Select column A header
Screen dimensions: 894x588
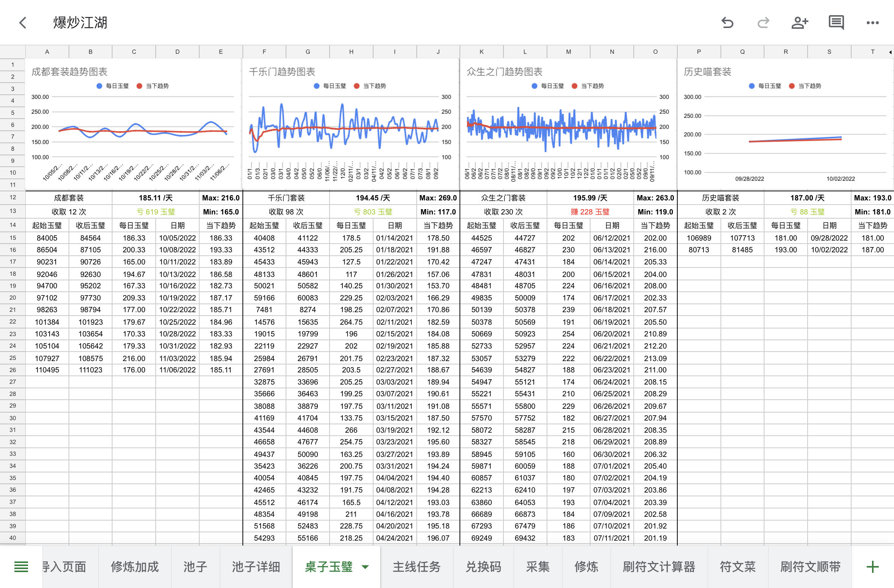point(47,52)
